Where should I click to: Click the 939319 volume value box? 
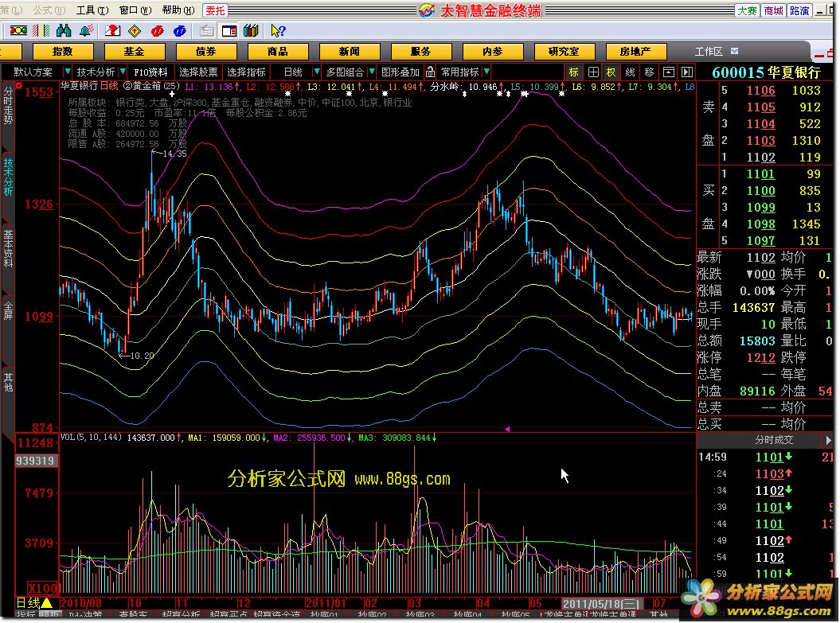35,461
